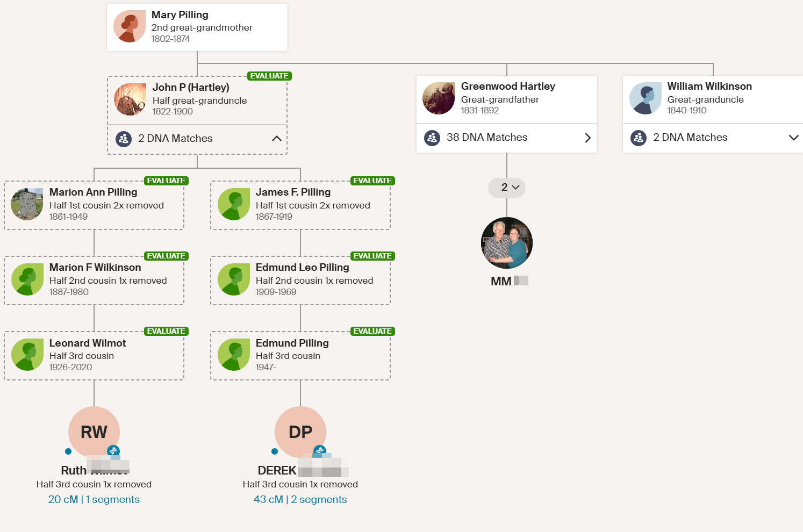Image resolution: width=803 pixels, height=532 pixels.
Task: Open the 20 cM | 1 segments link
Action: tap(94, 499)
